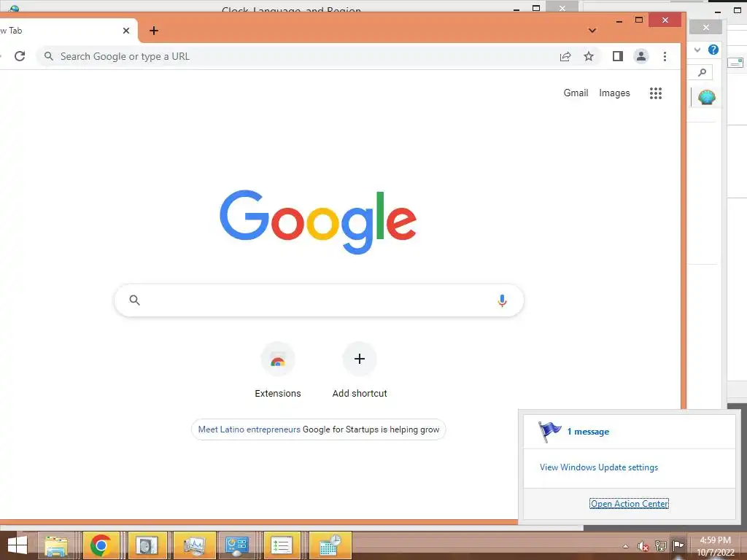Open the Windows Start button

click(18, 545)
